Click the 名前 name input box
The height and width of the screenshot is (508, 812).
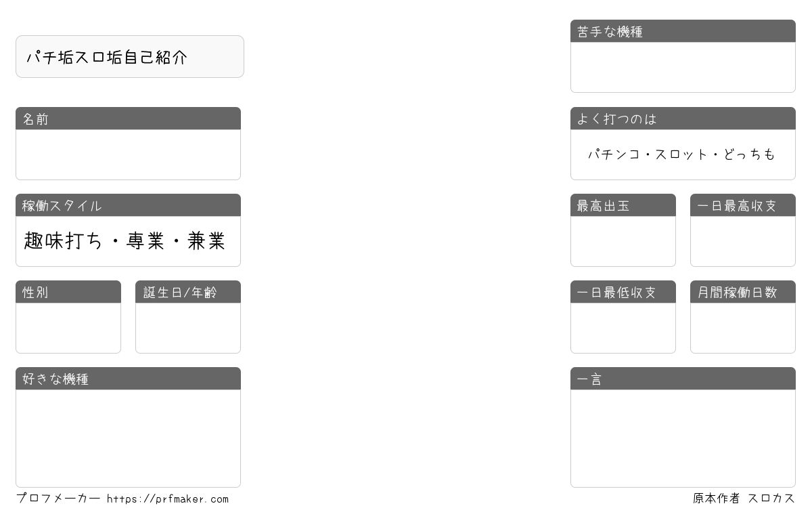128,154
